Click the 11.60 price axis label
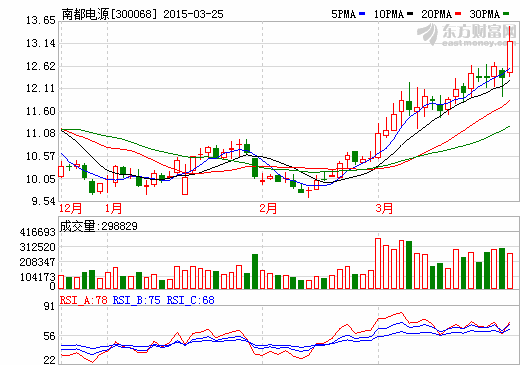 coord(41,111)
